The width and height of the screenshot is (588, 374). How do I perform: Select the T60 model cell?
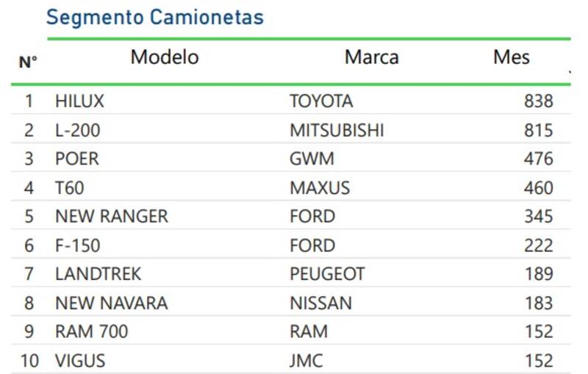click(69, 188)
